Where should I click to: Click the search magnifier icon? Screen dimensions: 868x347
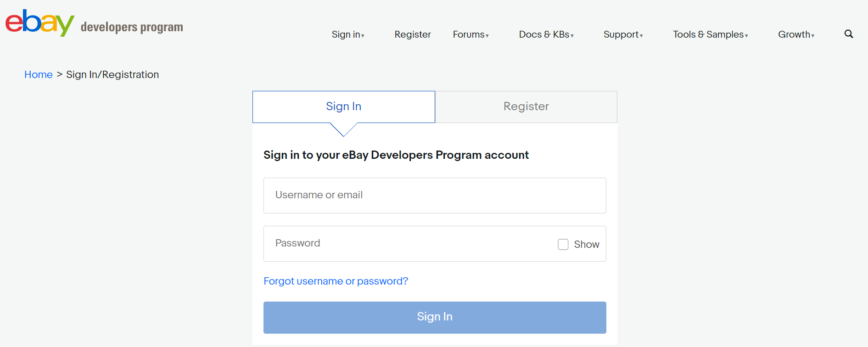(x=849, y=34)
